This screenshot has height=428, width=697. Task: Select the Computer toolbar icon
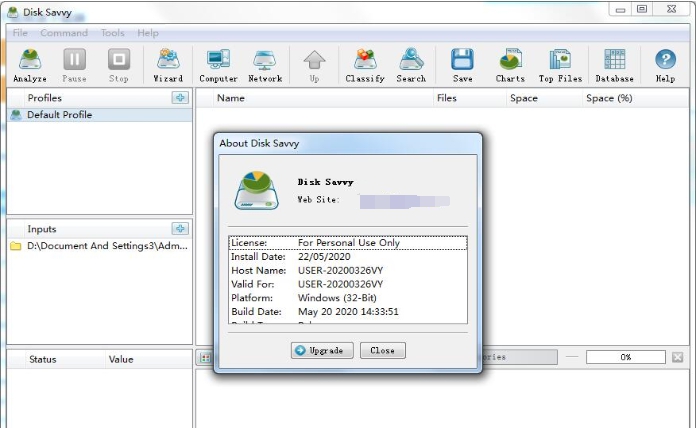[x=218, y=64]
